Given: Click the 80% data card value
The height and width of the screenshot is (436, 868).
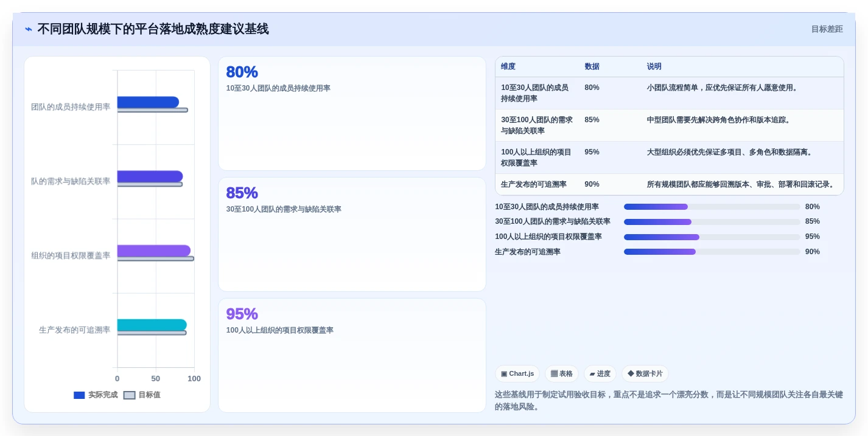Looking at the screenshot, I should click(242, 72).
